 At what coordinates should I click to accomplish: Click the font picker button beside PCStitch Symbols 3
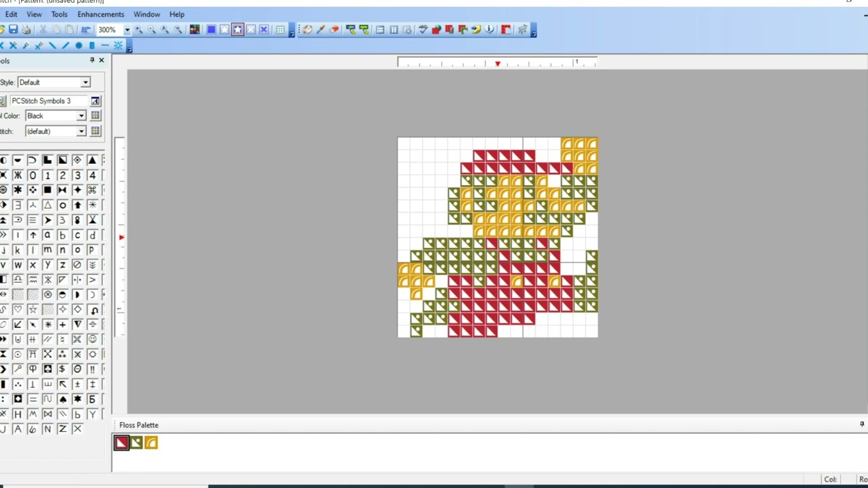point(95,101)
